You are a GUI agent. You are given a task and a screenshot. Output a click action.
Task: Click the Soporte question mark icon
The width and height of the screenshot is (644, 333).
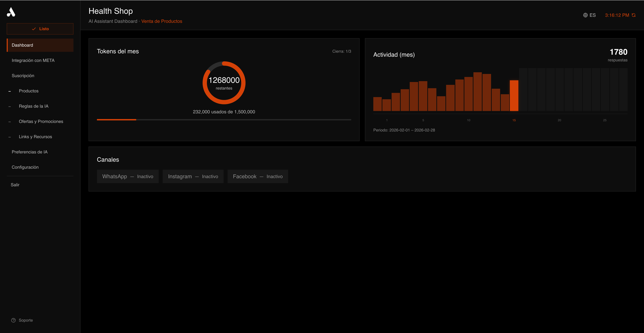click(13, 320)
